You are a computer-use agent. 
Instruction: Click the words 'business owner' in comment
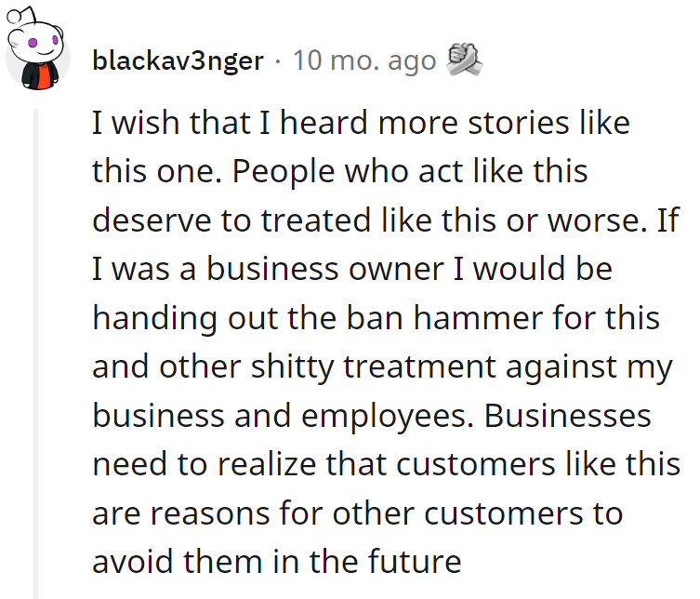pos(325,269)
